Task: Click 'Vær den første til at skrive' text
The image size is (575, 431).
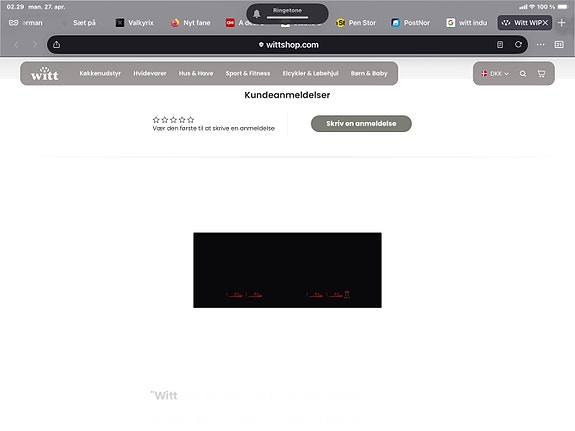Action: point(213,128)
